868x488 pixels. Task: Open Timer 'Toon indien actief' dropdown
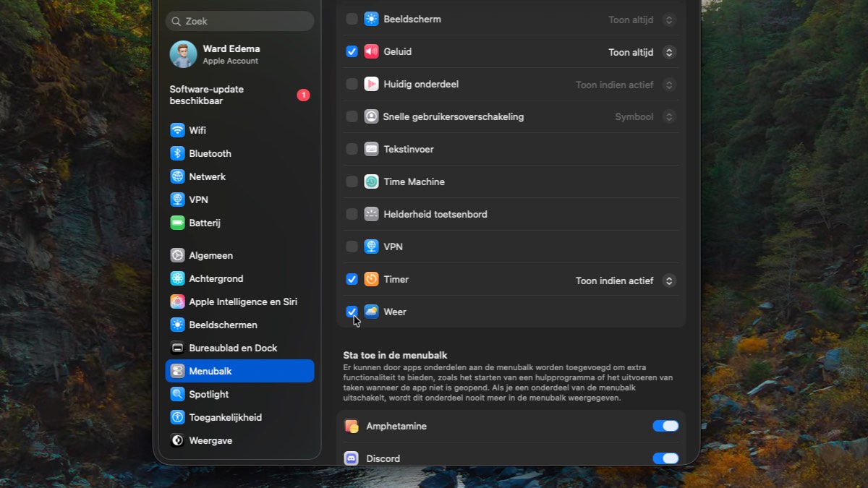point(625,281)
